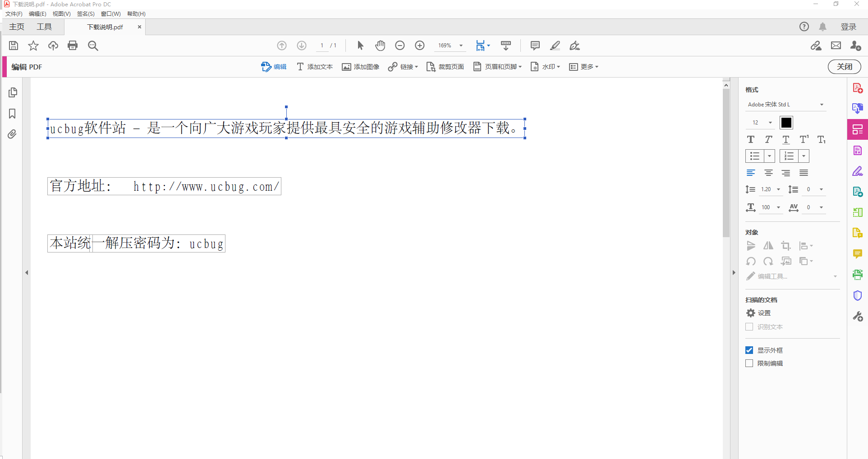Open Help question mark icon
Image resolution: width=868 pixels, height=459 pixels.
pyautogui.click(x=804, y=27)
